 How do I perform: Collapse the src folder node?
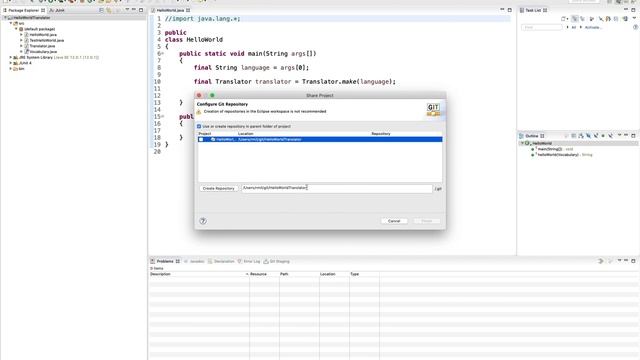11,24
